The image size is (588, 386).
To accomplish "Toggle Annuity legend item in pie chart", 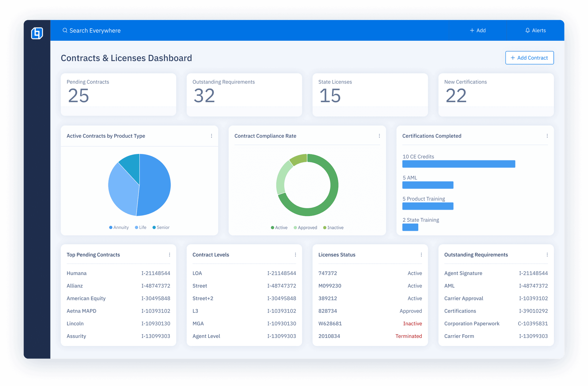I will coord(119,227).
